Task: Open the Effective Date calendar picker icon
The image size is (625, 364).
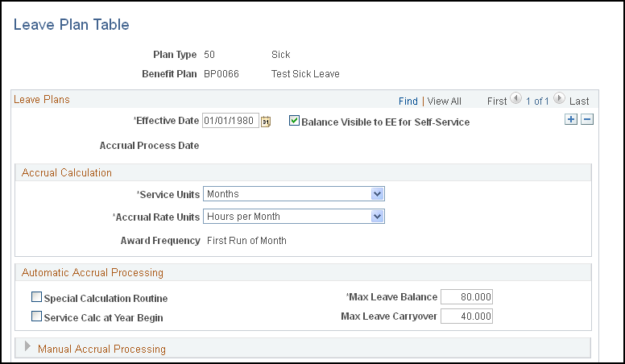Action: click(266, 122)
